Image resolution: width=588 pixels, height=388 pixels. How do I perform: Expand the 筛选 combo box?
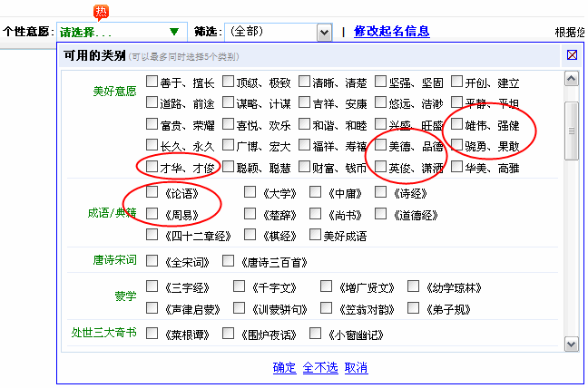click(325, 32)
